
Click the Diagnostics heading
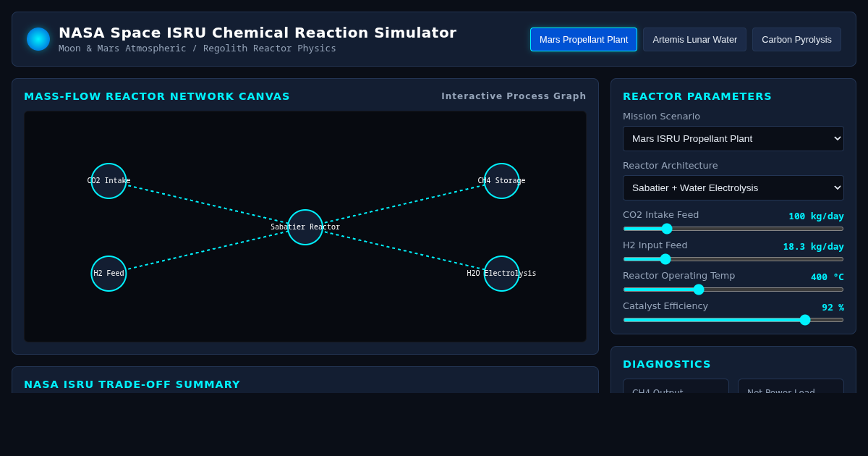pyautogui.click(x=667, y=364)
